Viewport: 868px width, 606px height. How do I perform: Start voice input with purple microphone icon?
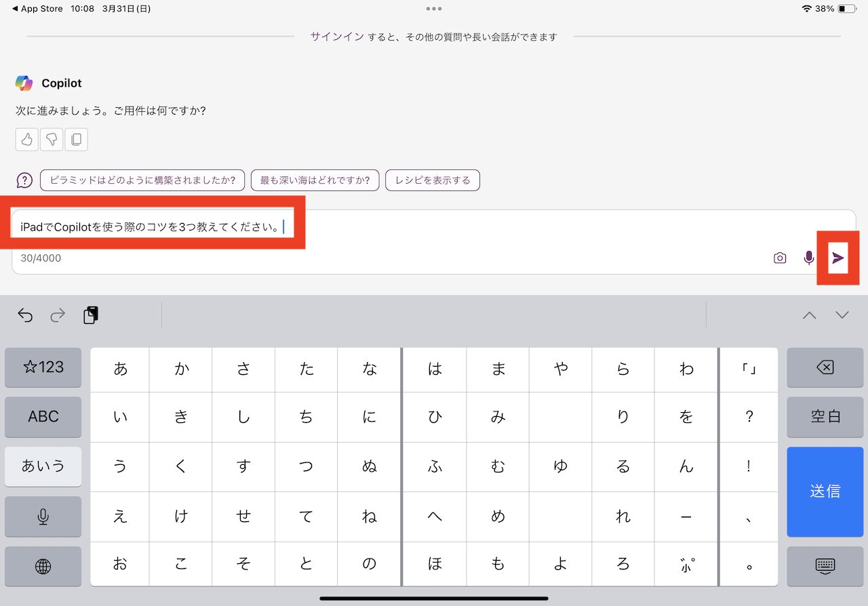click(x=809, y=258)
